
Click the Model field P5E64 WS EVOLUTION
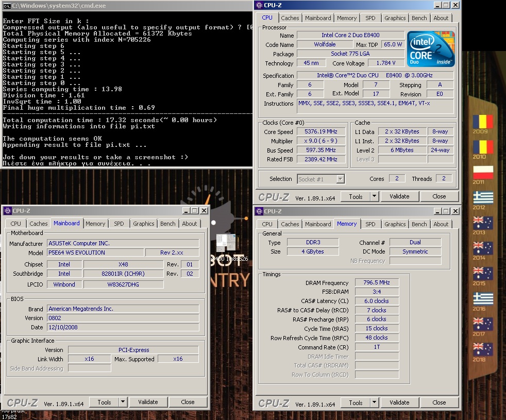tap(95, 253)
